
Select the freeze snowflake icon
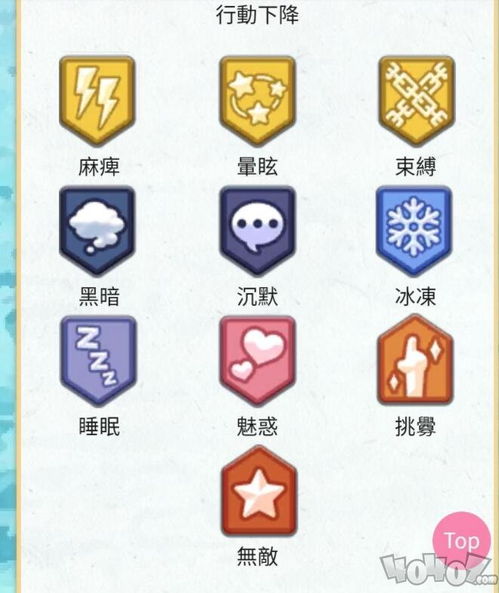(x=414, y=231)
